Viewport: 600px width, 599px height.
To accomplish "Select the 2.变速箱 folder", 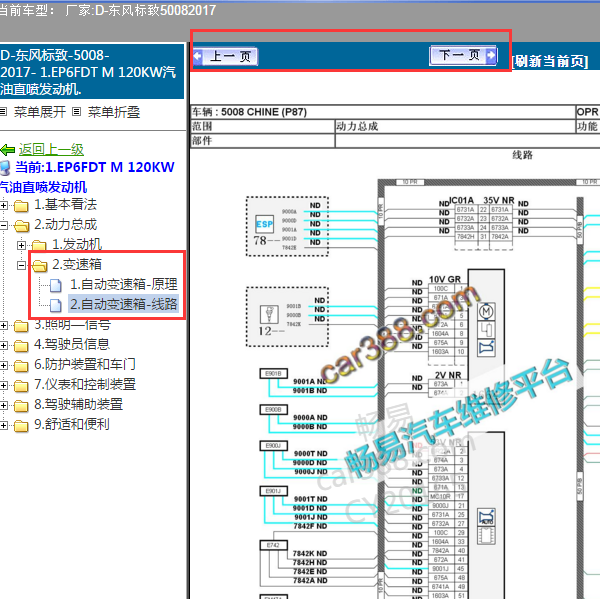I will coord(77,264).
